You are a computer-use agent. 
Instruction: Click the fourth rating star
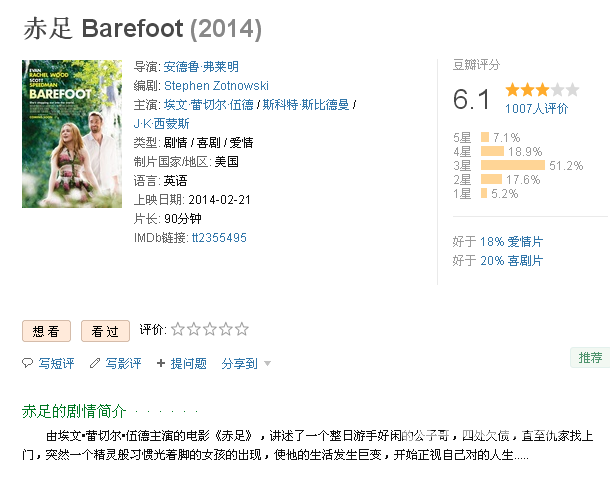click(x=226, y=329)
